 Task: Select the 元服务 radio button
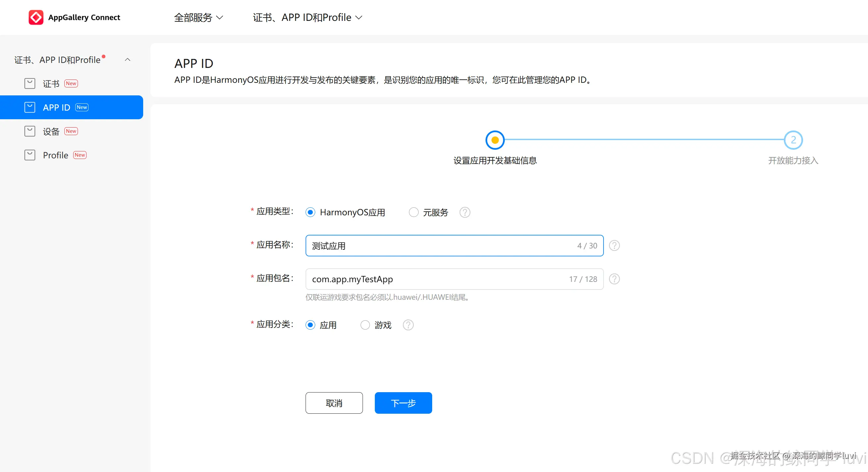413,212
